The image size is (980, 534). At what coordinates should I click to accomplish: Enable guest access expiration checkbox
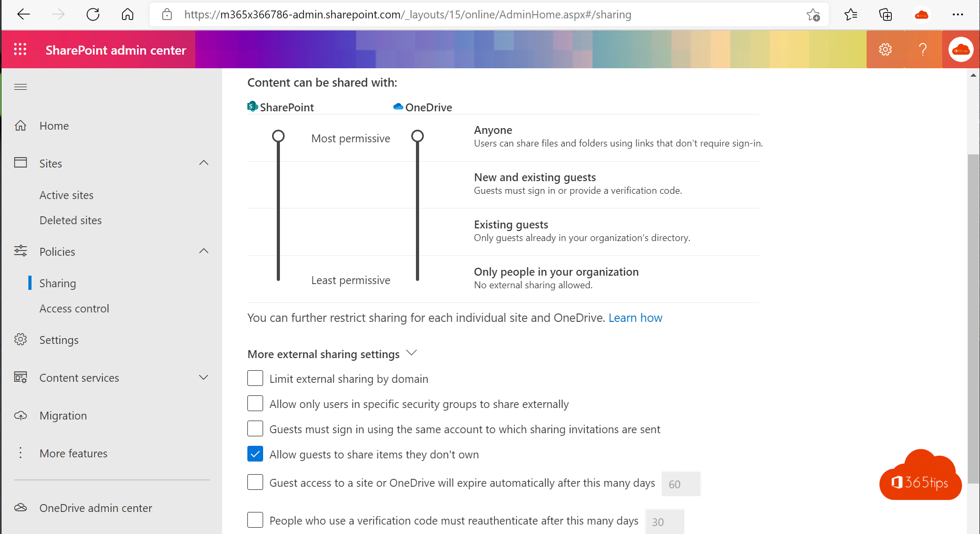[255, 482]
